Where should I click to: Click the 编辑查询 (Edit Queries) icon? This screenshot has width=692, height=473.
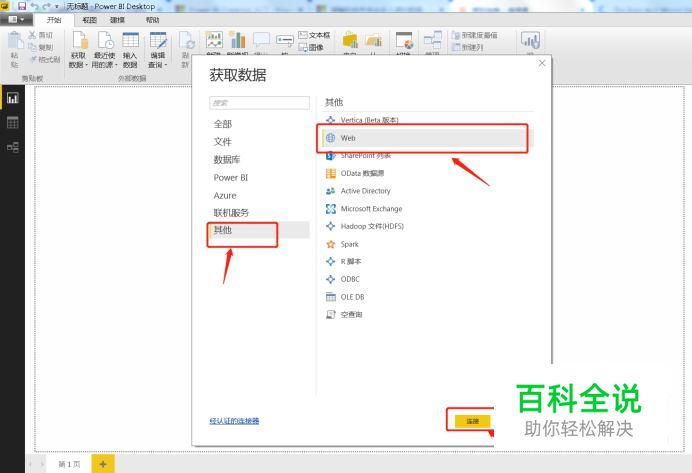click(x=158, y=41)
